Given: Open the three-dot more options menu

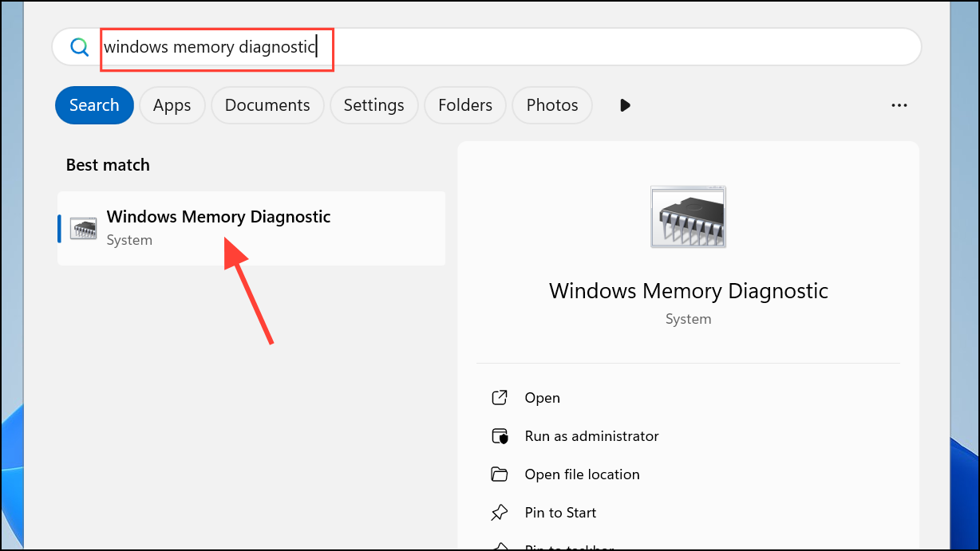Looking at the screenshot, I should (899, 105).
